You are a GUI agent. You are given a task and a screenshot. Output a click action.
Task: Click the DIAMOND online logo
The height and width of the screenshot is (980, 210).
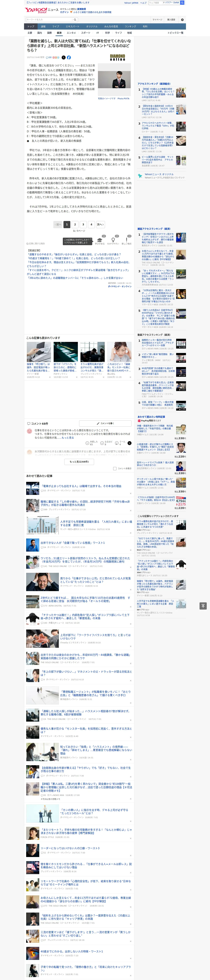pos(117,58)
